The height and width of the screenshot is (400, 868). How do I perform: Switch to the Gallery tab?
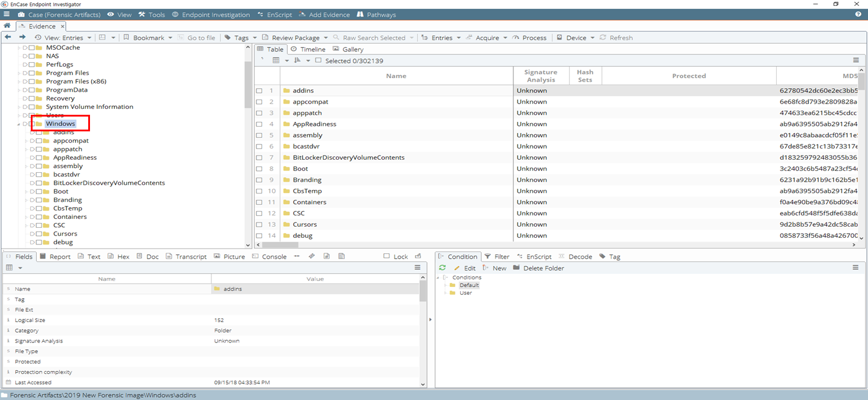tap(348, 49)
